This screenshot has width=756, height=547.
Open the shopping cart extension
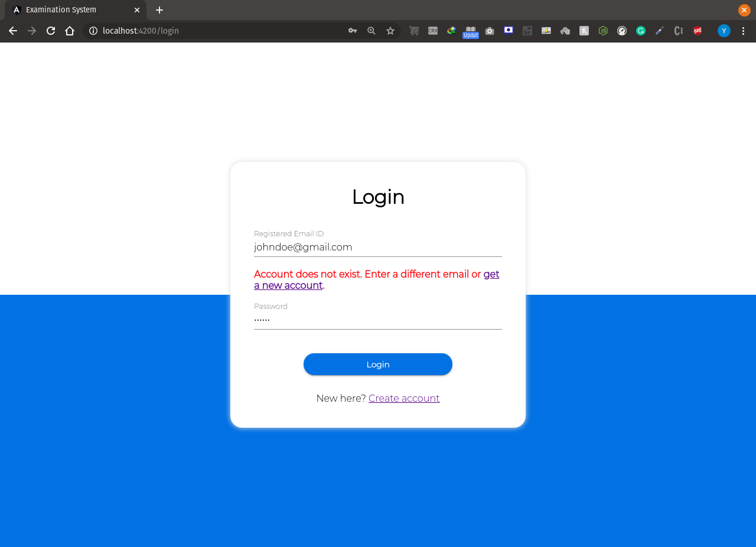(x=414, y=31)
